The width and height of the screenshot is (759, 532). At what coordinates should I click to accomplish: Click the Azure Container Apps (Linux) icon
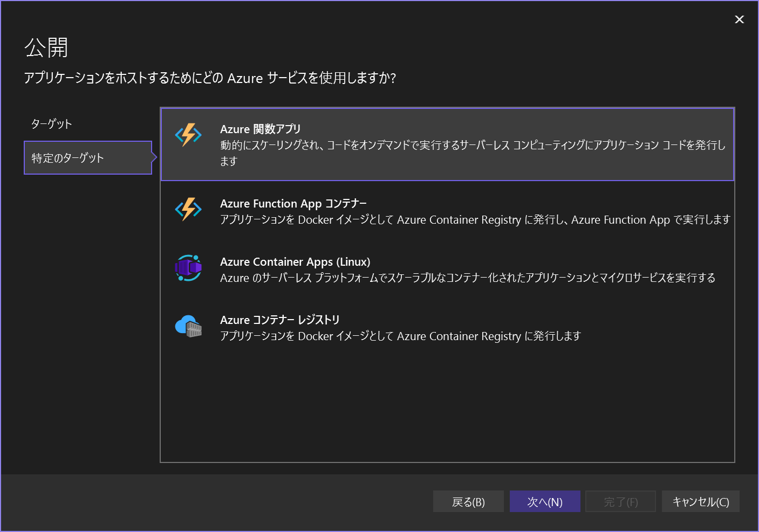pyautogui.click(x=188, y=268)
